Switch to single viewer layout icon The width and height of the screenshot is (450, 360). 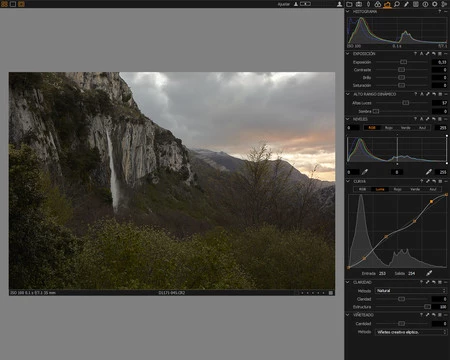pos(13,4)
